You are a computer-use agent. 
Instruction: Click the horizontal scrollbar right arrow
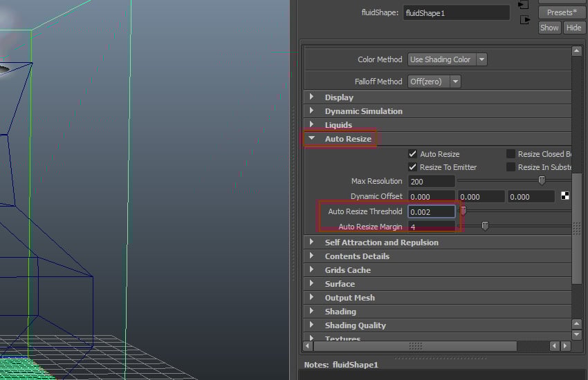point(565,345)
